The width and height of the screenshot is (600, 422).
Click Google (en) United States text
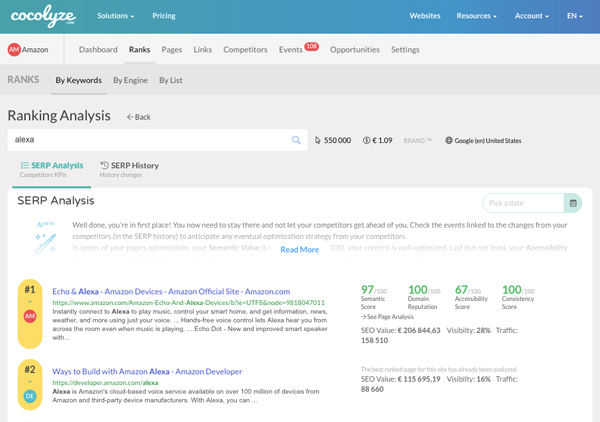tap(488, 141)
